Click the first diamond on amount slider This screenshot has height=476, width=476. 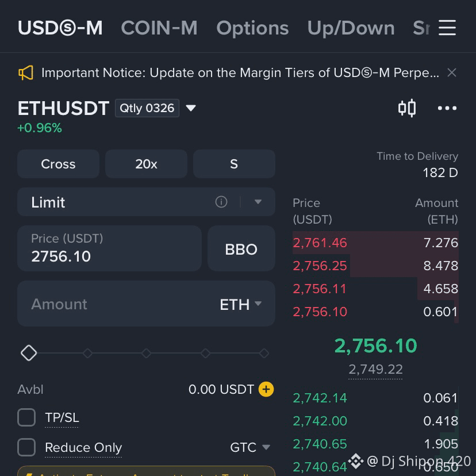tap(29, 353)
